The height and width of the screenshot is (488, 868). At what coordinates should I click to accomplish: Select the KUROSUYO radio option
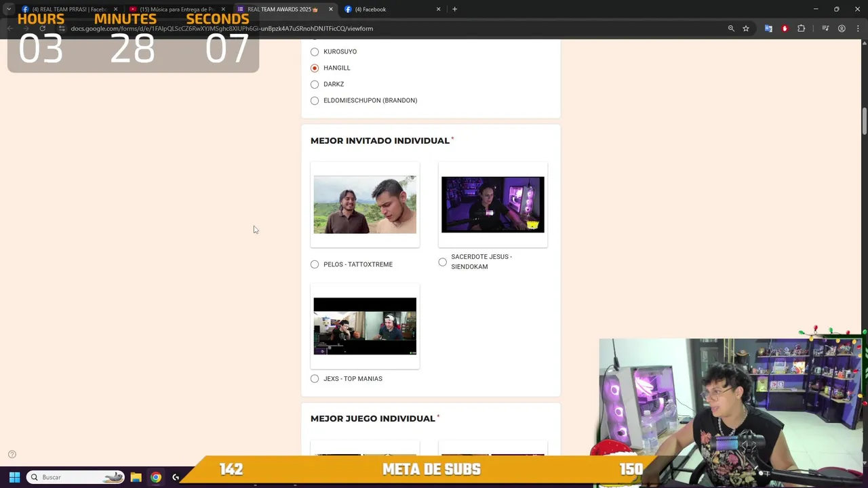(315, 52)
